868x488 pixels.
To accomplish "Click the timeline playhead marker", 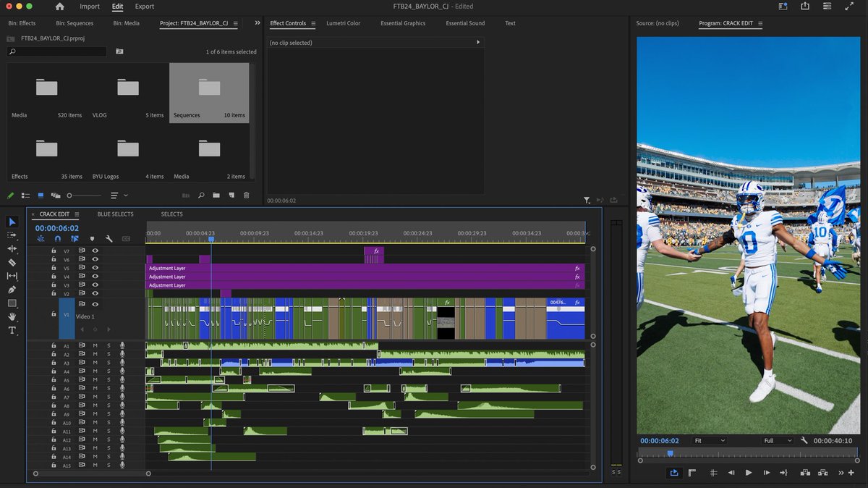I will (211, 239).
